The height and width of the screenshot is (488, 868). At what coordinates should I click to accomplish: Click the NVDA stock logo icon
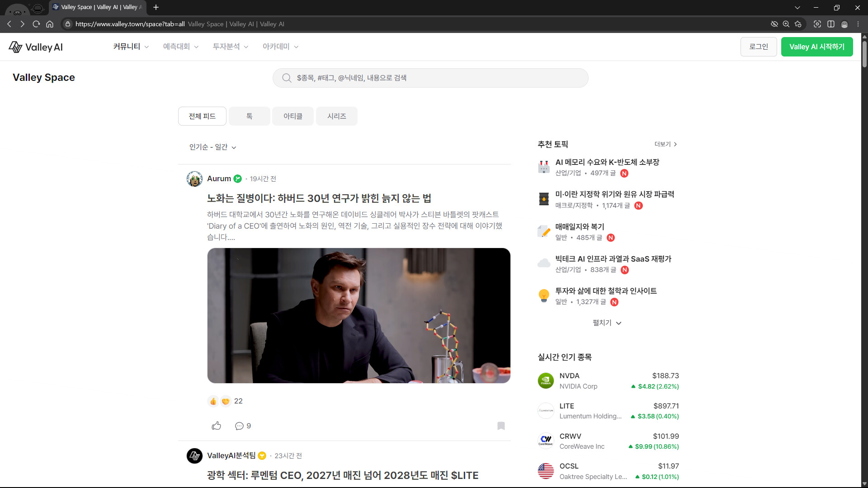point(546,381)
